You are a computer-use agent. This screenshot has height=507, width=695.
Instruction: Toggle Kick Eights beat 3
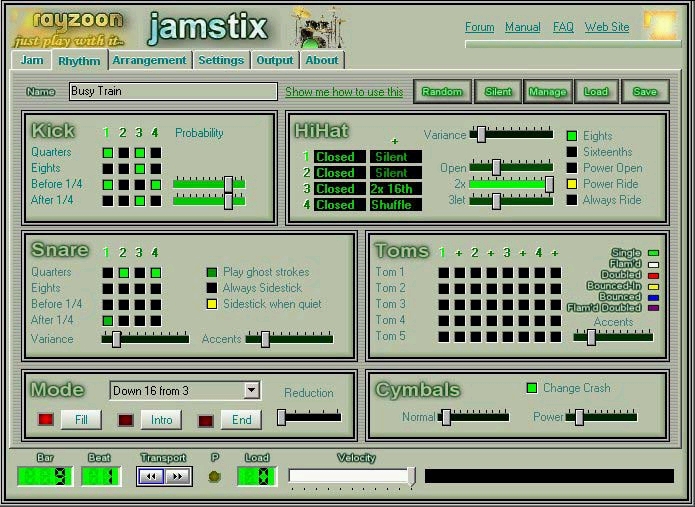point(140,169)
